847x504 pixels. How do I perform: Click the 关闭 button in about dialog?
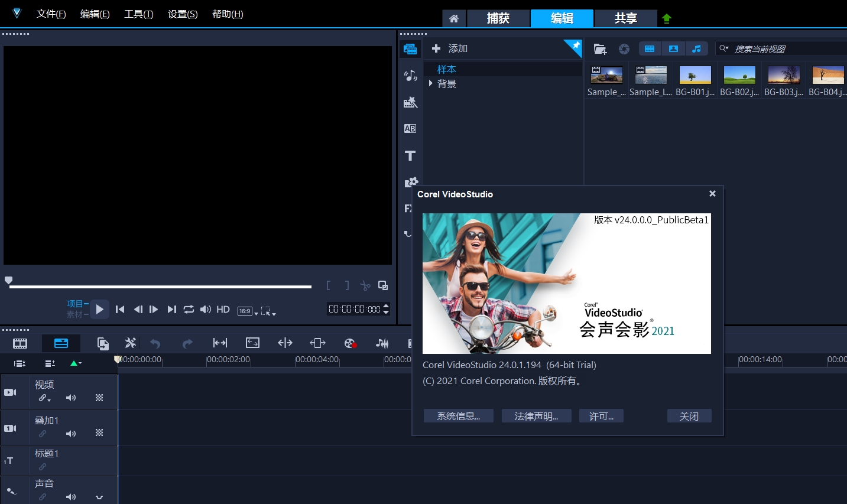click(x=689, y=416)
